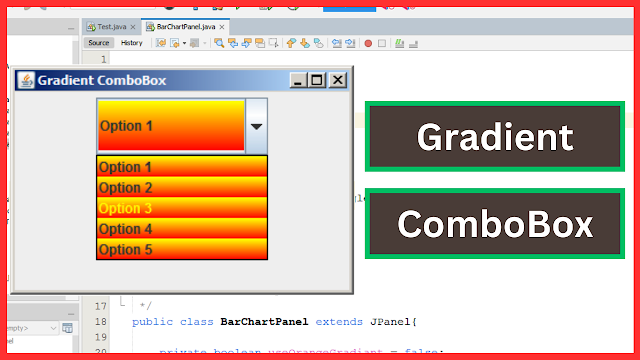The width and height of the screenshot is (640, 360).
Task: Minimize the upper-left side panel
Action: pyautogui.click(x=71, y=28)
